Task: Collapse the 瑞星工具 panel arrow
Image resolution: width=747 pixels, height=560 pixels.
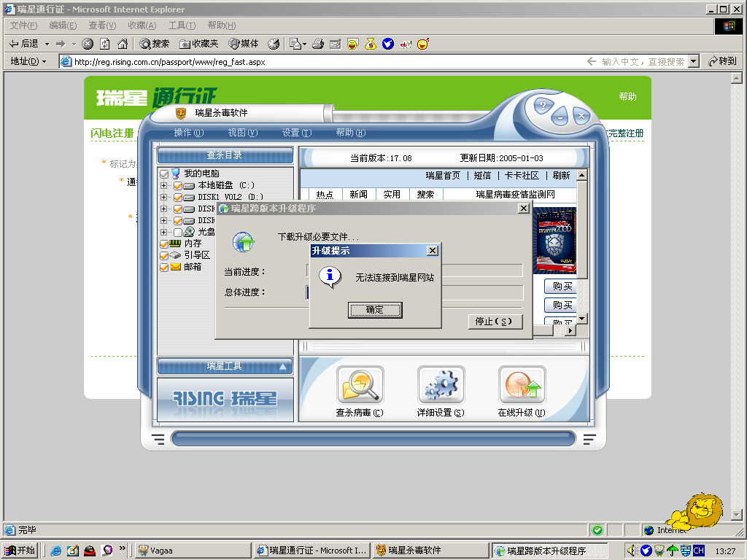Action: coord(282,366)
